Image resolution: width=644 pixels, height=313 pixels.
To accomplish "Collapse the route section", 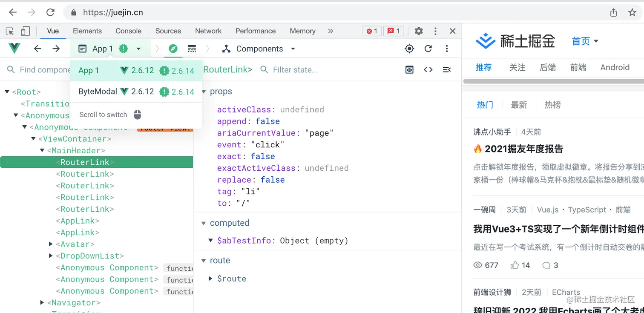I will pyautogui.click(x=204, y=261).
